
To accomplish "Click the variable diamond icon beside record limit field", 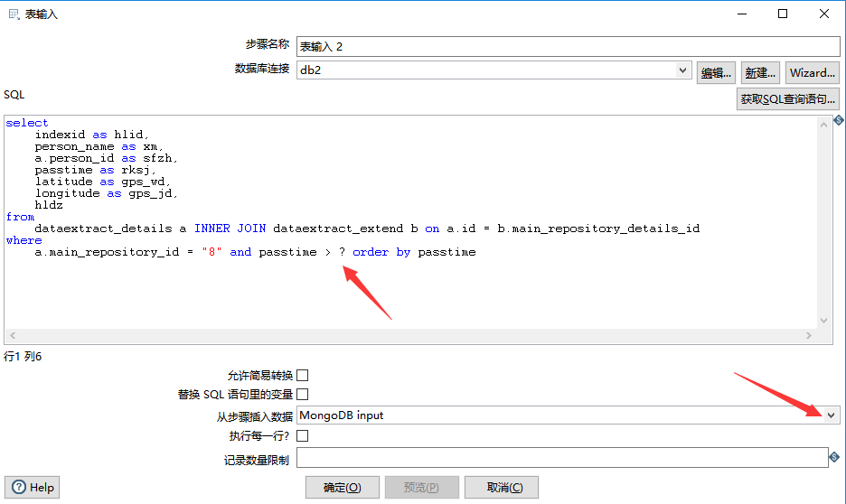I will [x=834, y=457].
